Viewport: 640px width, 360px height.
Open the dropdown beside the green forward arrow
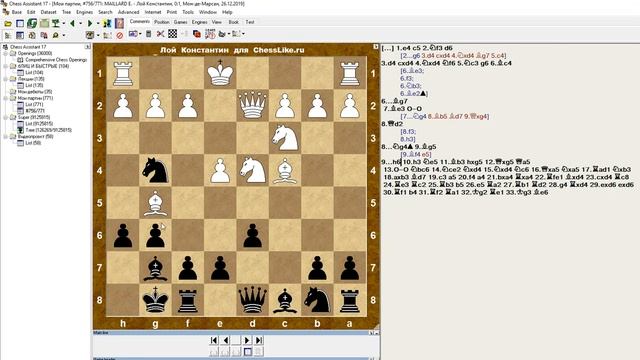98,24
